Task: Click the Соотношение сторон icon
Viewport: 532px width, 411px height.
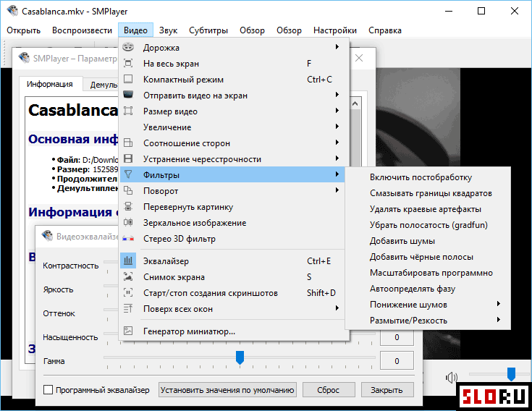Action: point(128,143)
